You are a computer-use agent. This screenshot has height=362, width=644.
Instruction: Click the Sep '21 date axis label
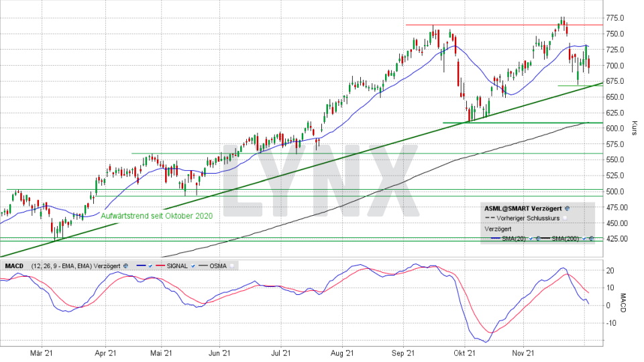pyautogui.click(x=403, y=352)
